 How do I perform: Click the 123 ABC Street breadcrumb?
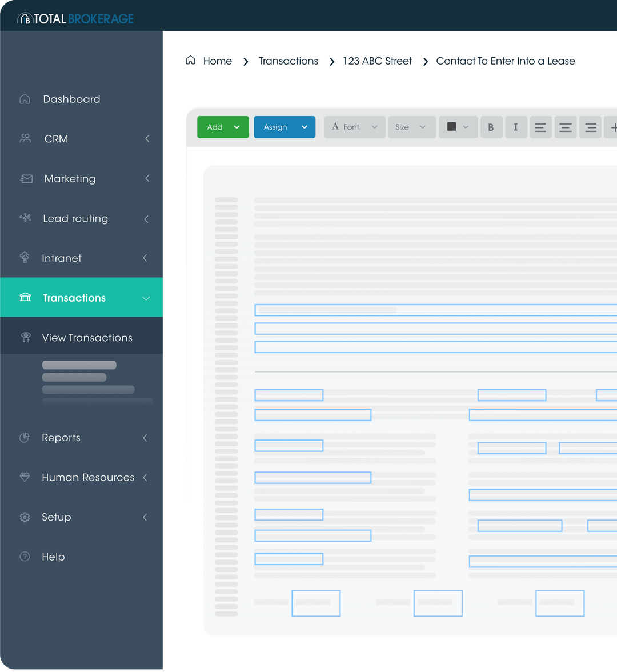click(x=377, y=61)
